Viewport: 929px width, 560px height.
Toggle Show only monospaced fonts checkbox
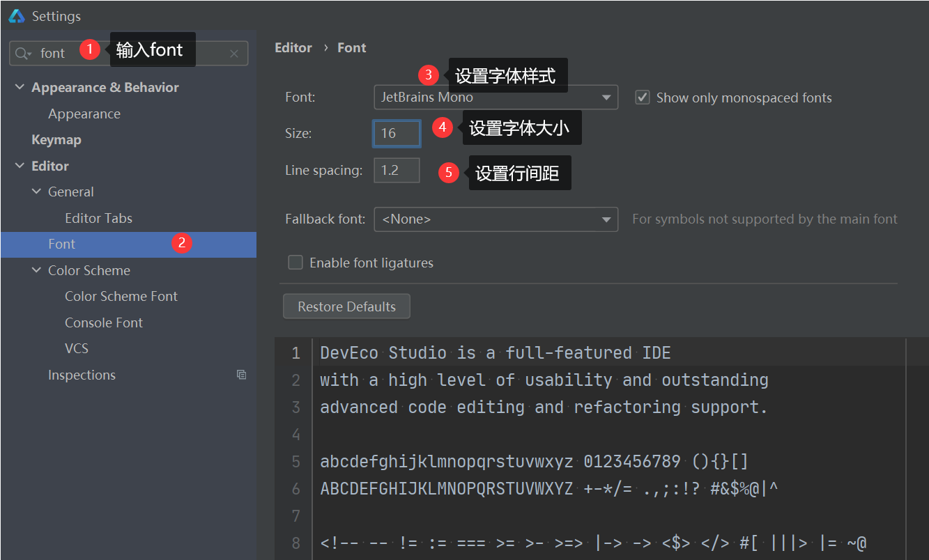pos(643,98)
